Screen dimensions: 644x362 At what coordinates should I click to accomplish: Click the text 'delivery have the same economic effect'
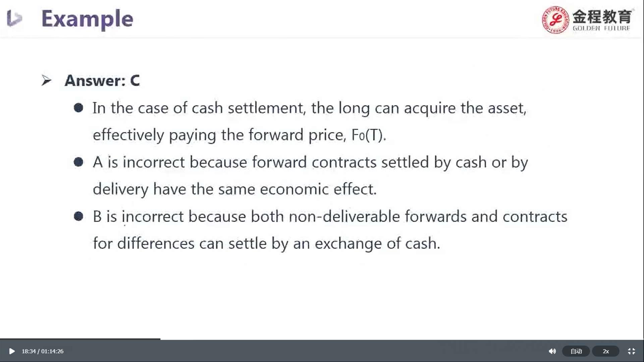pos(235,189)
